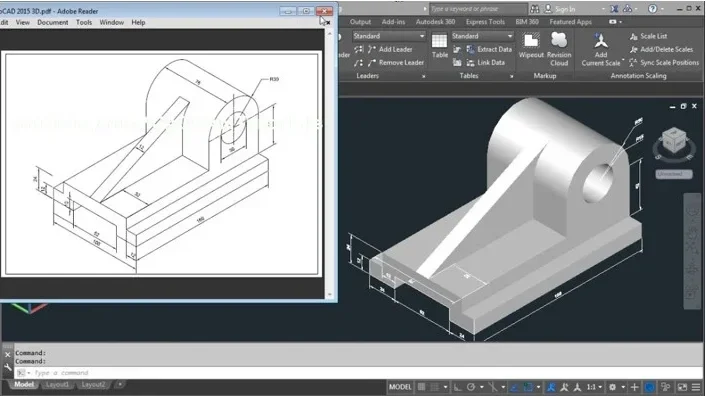This screenshot has height=396, width=706.
Task: Click the ViewCube navigation cube
Action: [674, 141]
